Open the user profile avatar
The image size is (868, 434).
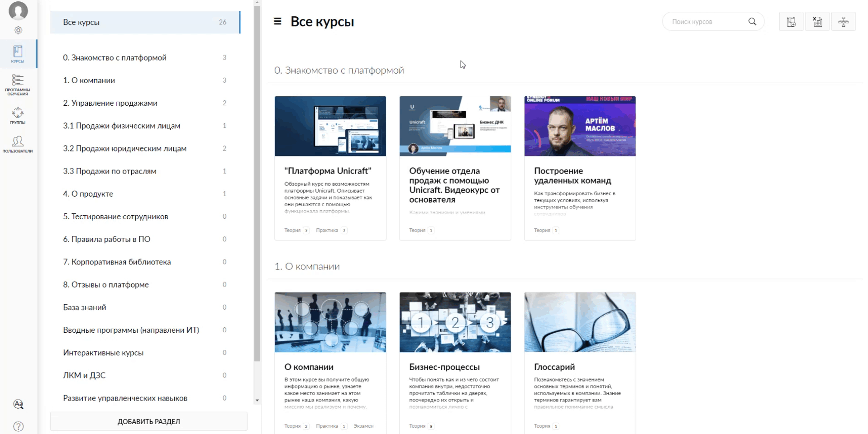pos(18,10)
